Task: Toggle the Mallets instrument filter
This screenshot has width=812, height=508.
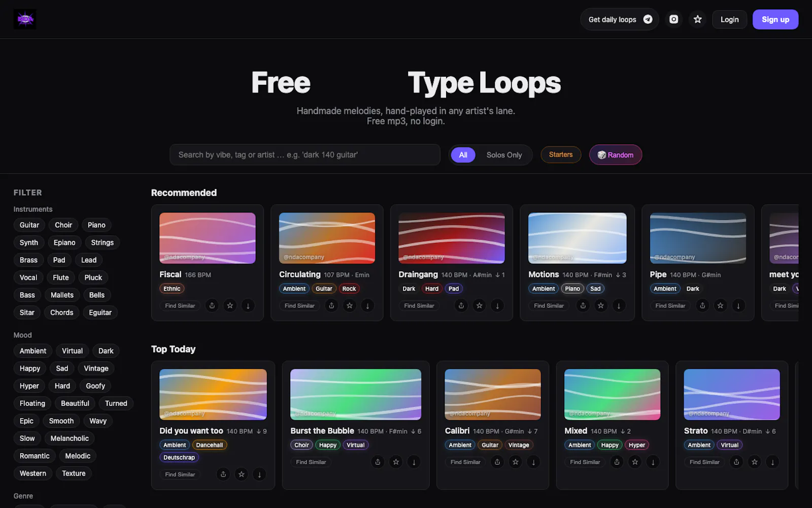Action: point(62,295)
